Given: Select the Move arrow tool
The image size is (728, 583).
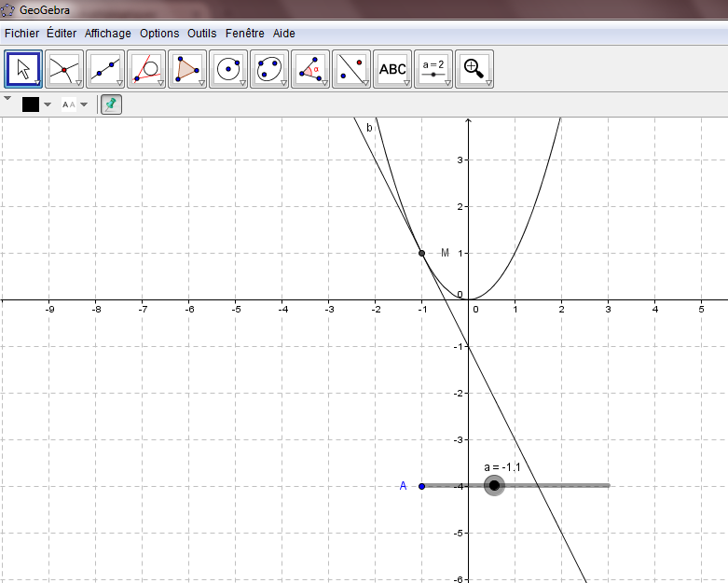Looking at the screenshot, I should tap(23, 68).
